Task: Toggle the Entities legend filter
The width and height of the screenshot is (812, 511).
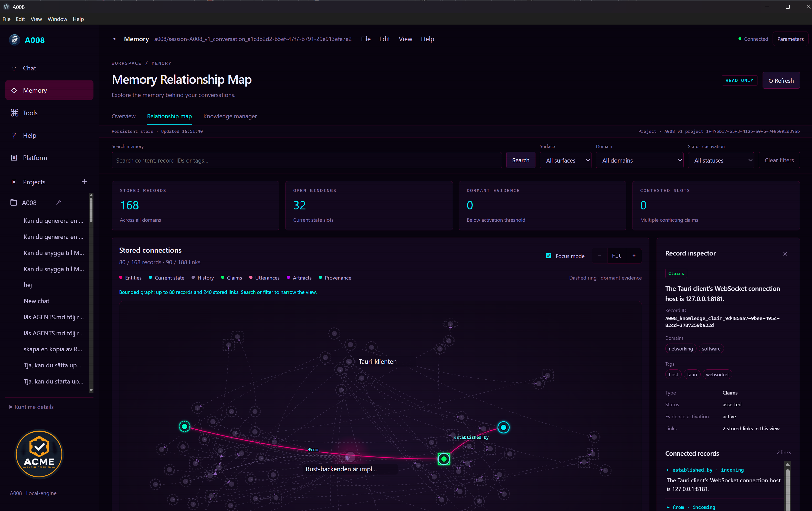Action: [131, 278]
